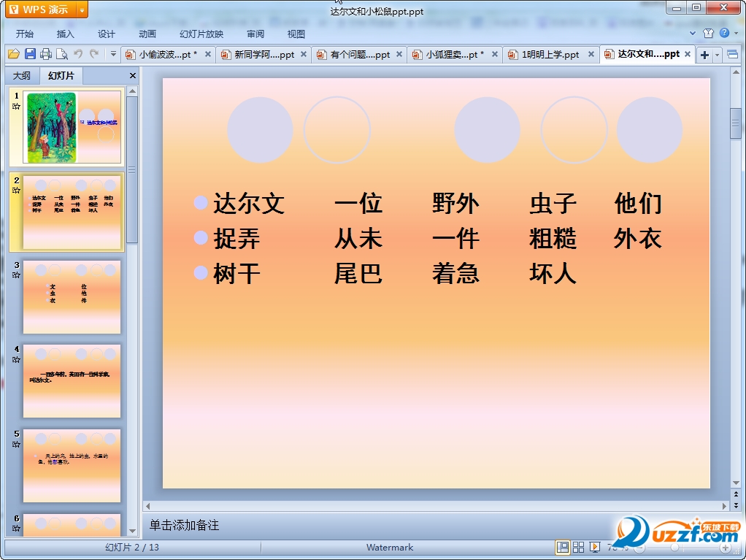Screen dimensions: 746x560
Task: Click the thumbnail panel scroll down arrow
Action: (133, 531)
